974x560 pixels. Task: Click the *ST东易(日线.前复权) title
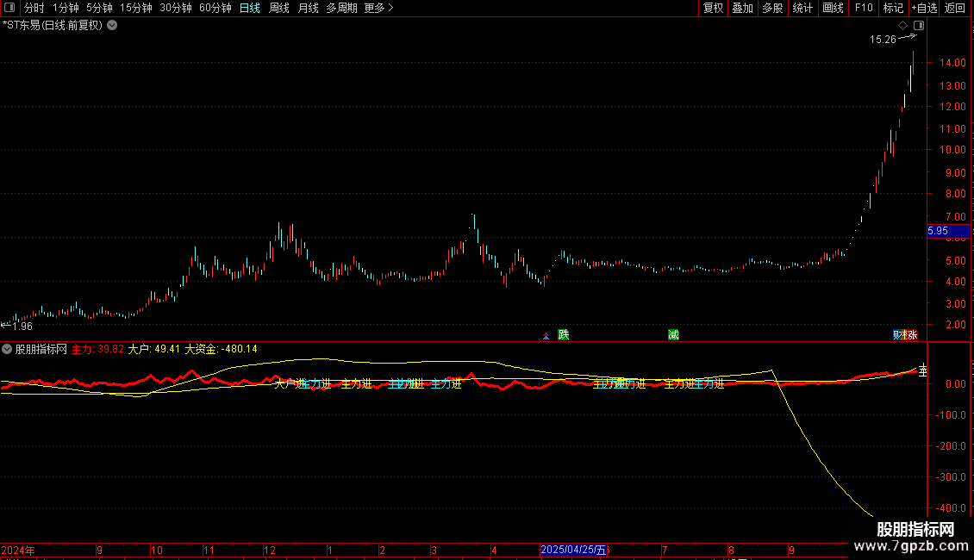pos(53,26)
